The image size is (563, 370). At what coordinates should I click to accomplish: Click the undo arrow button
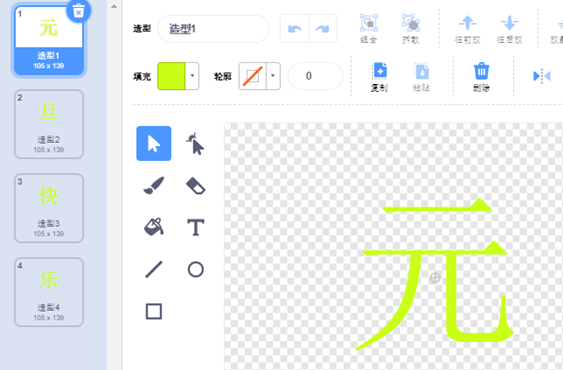point(294,29)
